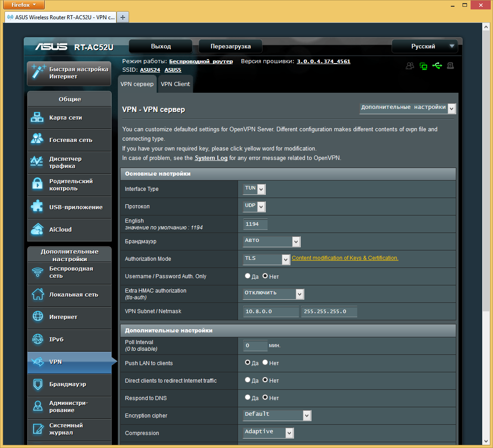Switch to the VPN сервер tab

pos(137,84)
